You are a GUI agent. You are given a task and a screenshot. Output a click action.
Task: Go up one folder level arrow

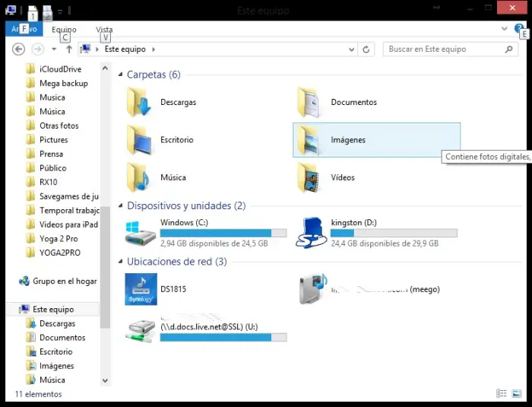69,49
